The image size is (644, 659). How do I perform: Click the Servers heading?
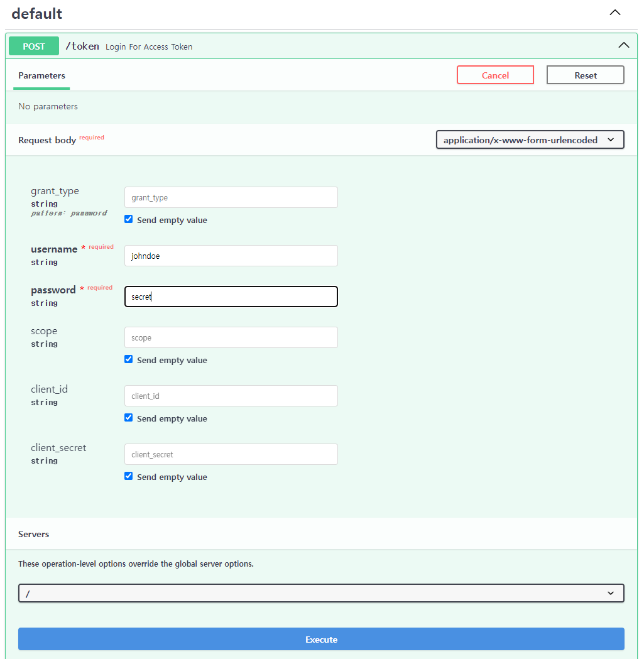[34, 534]
